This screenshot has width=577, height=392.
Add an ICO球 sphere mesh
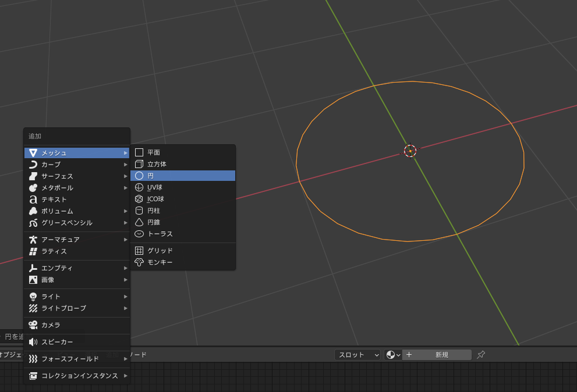coord(183,199)
